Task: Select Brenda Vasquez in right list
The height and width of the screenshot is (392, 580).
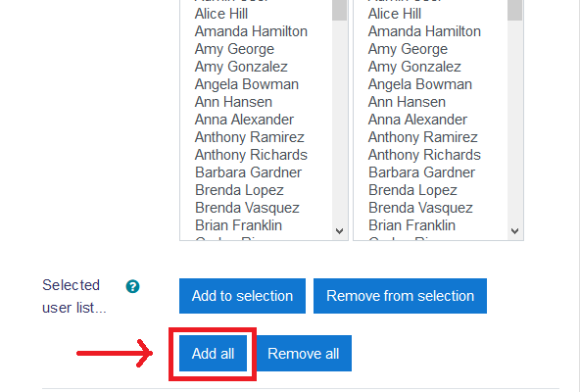Action: (x=420, y=208)
